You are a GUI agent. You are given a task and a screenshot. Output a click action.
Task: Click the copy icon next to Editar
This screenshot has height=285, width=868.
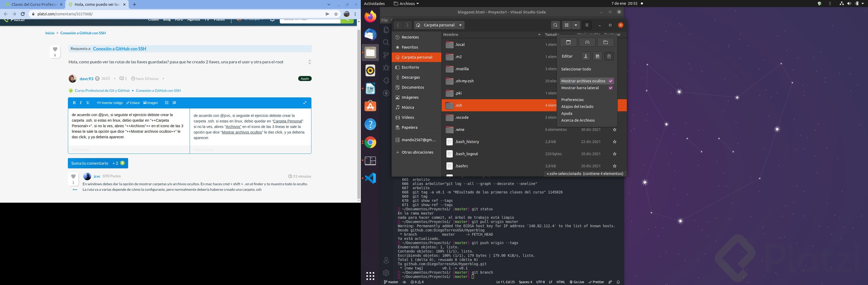coord(598,56)
